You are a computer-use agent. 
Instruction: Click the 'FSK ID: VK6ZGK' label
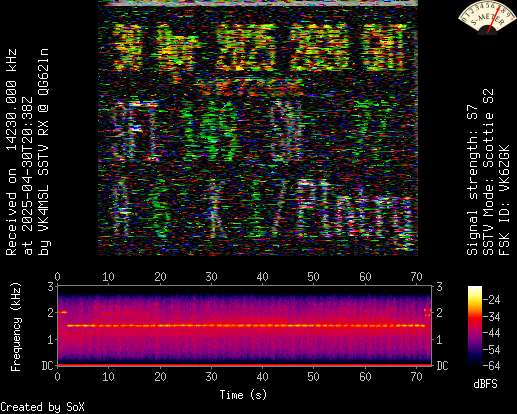pos(504,200)
